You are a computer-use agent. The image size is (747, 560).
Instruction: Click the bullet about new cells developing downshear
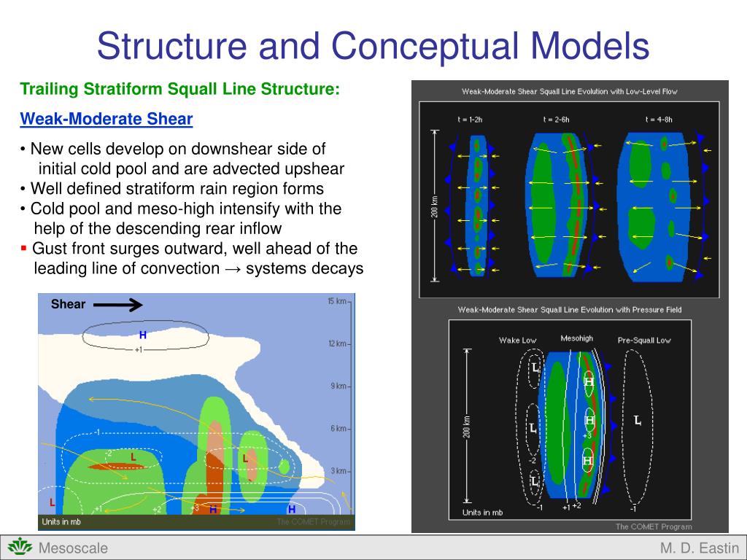182,158
